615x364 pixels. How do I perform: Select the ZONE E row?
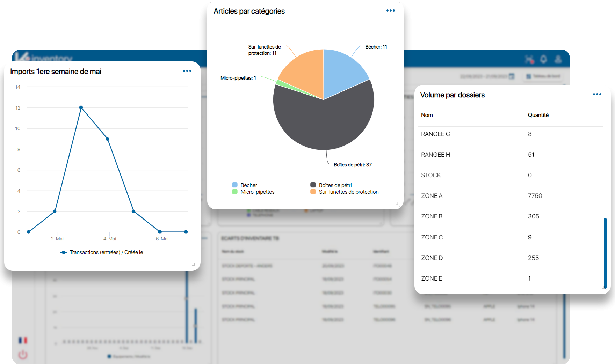[x=511, y=278]
